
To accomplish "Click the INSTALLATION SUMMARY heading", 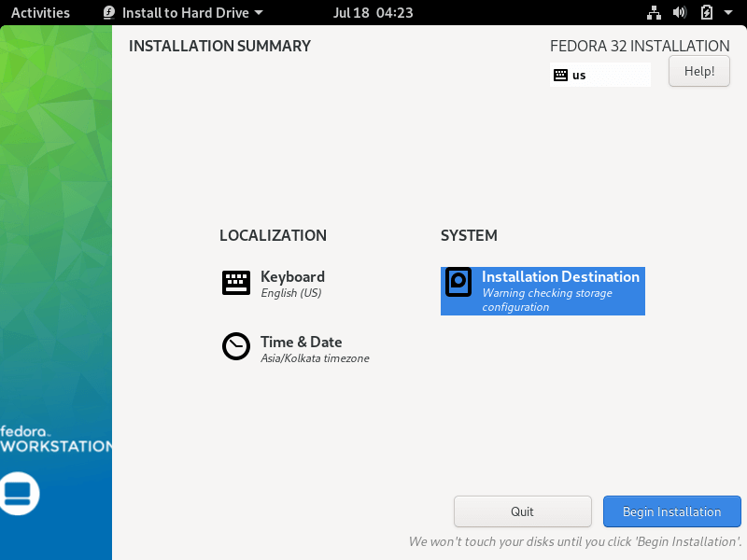I will (219, 46).
